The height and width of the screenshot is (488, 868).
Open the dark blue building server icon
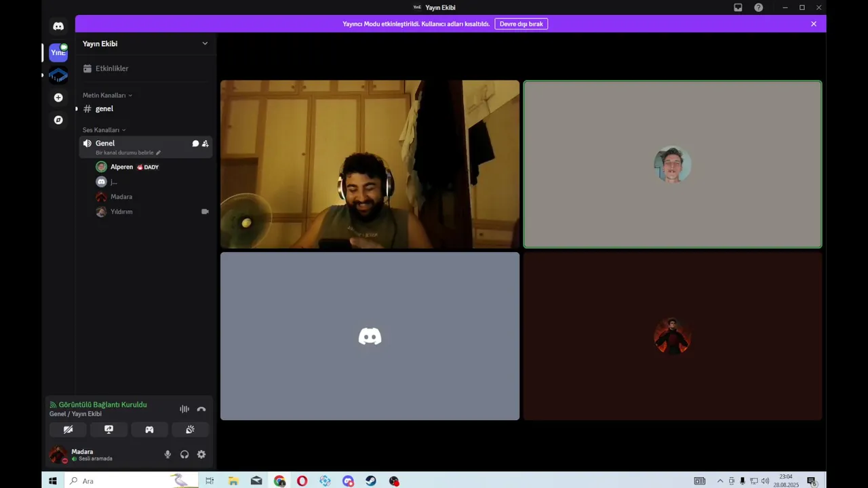58,75
